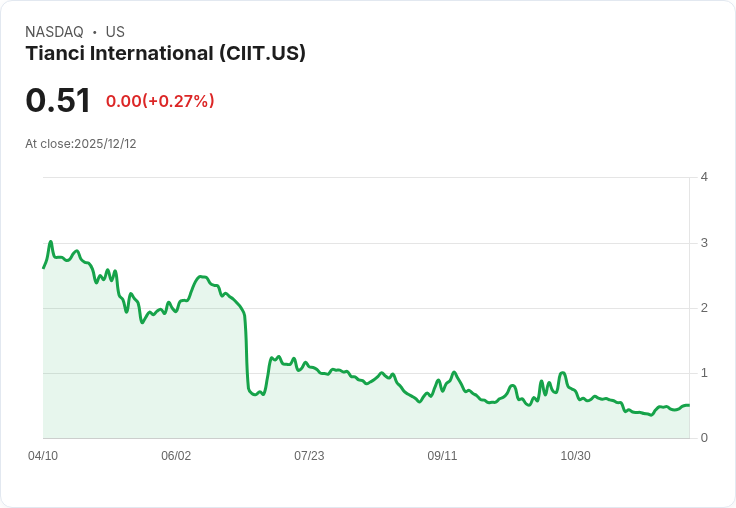
Task: Click the y-axis label 4
Action: 704,177
